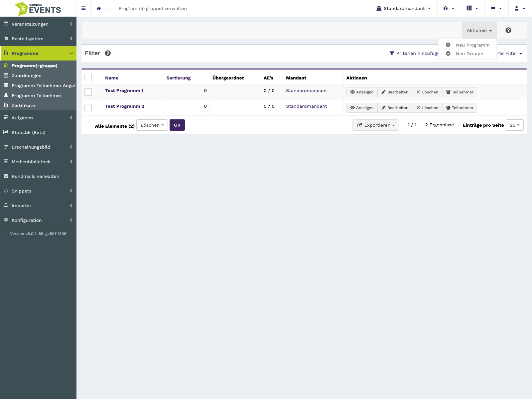Go to home via house icon
The image size is (532, 399).
tap(99, 8)
